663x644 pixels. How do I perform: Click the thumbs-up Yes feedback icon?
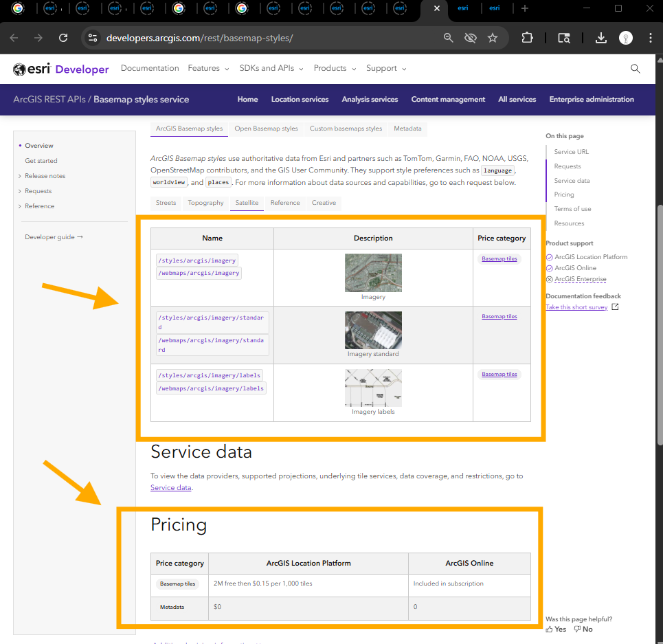point(549,629)
